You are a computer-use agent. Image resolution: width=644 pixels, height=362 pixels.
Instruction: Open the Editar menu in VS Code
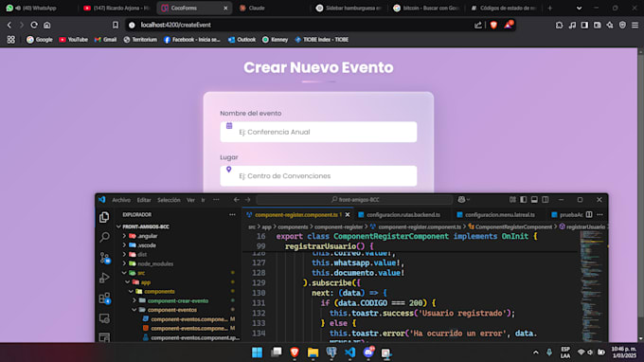click(144, 200)
